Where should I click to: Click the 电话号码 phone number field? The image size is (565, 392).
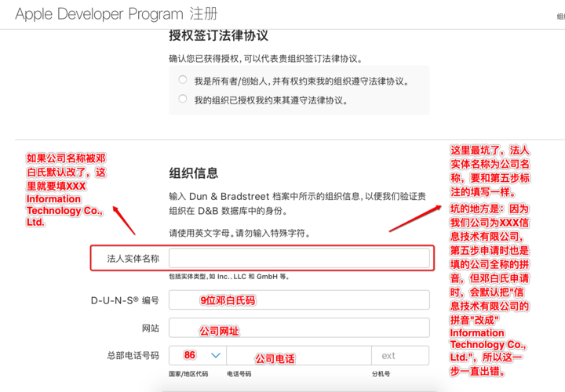pos(299,356)
